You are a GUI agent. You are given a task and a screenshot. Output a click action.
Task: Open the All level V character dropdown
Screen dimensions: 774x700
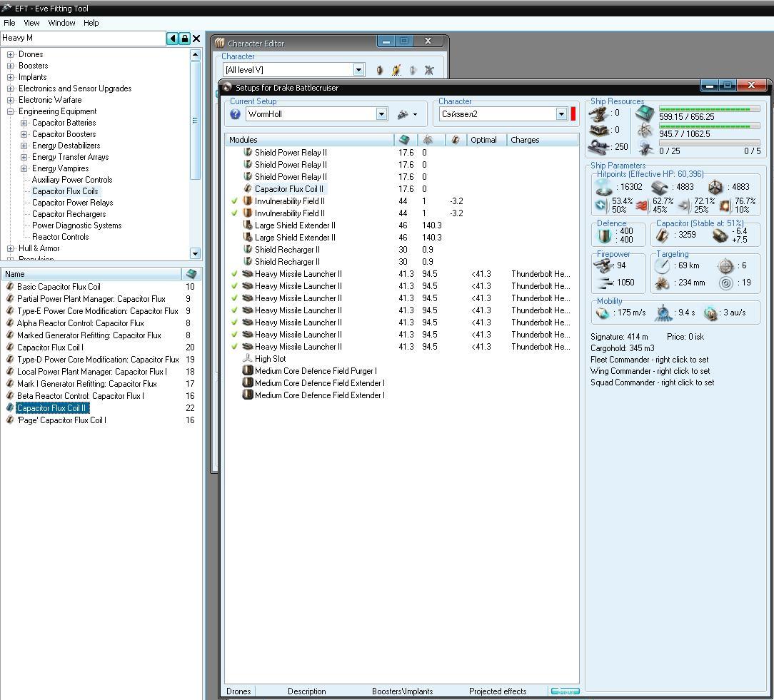coord(359,70)
